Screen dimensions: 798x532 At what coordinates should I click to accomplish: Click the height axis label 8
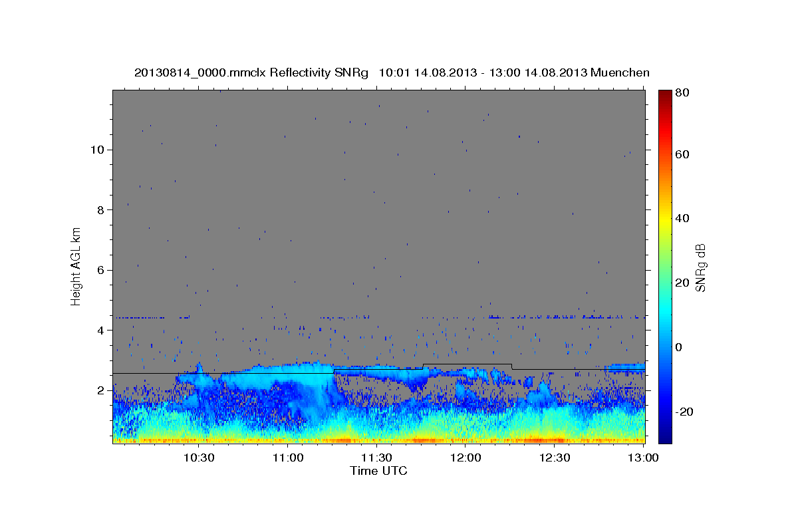[x=101, y=209]
